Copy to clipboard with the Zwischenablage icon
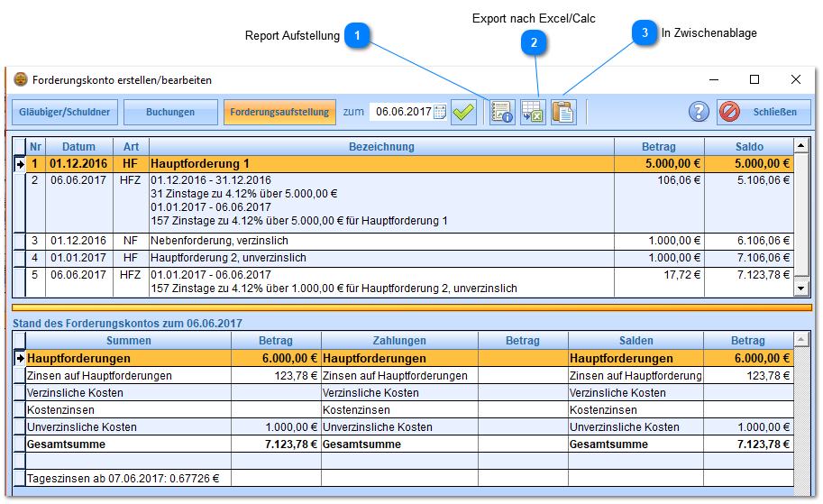Viewport: 823px width, 504px height. [563, 113]
